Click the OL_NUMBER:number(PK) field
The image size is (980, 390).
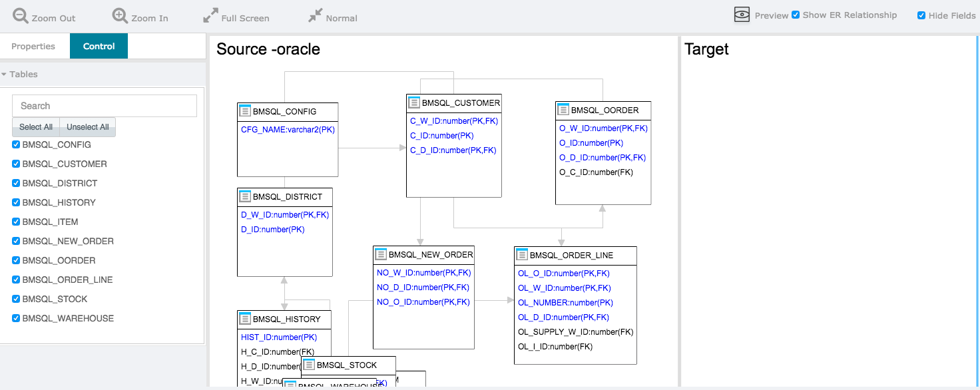pyautogui.click(x=565, y=303)
